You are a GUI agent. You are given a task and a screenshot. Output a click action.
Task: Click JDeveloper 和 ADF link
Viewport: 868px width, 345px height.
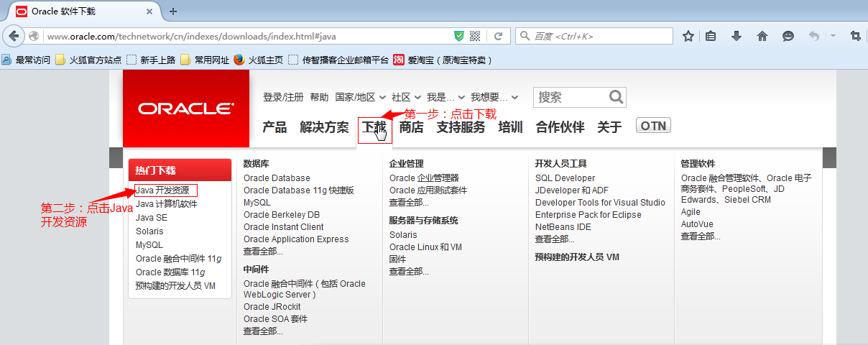pyautogui.click(x=572, y=190)
